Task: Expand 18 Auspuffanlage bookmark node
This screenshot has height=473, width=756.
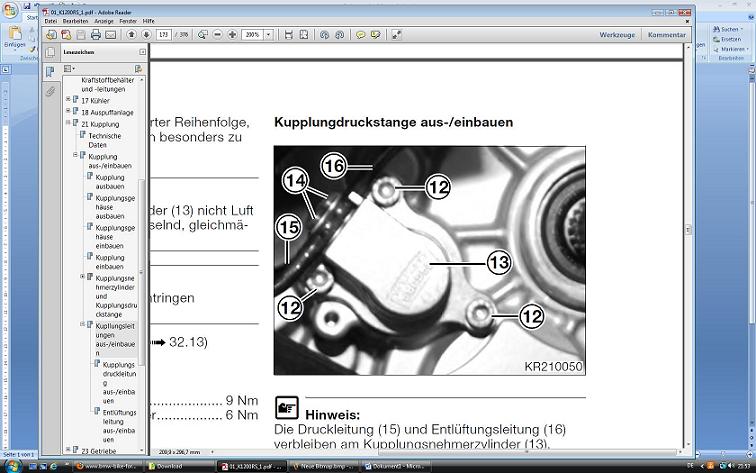Action: tap(68, 110)
